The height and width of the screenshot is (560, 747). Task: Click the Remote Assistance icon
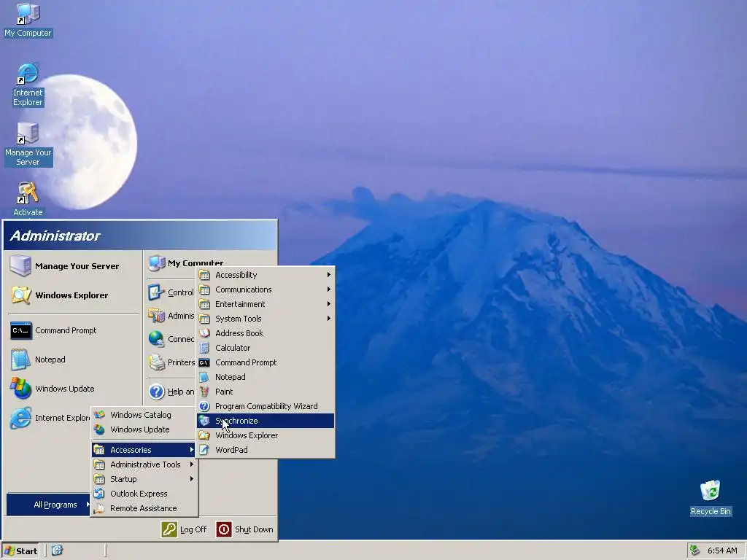coord(99,508)
